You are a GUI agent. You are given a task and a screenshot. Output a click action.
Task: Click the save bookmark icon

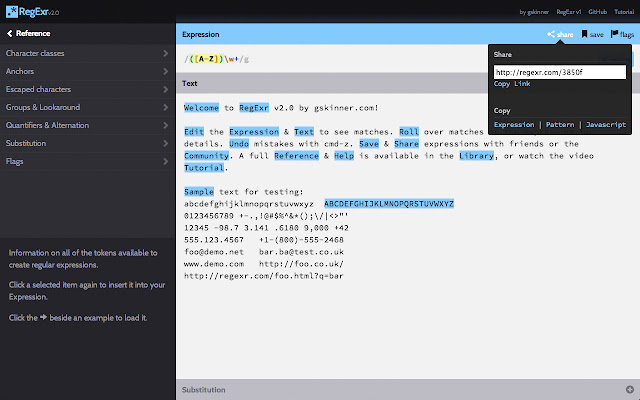tap(584, 34)
